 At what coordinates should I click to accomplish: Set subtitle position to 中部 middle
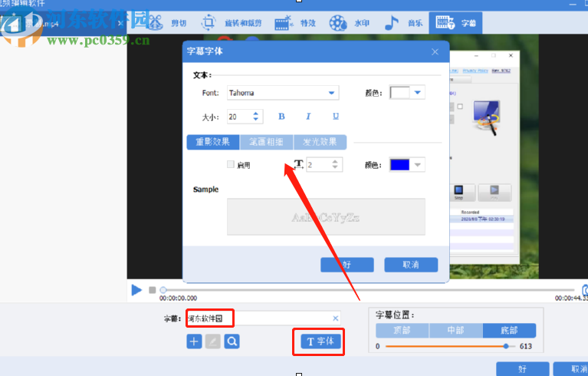pos(456,331)
